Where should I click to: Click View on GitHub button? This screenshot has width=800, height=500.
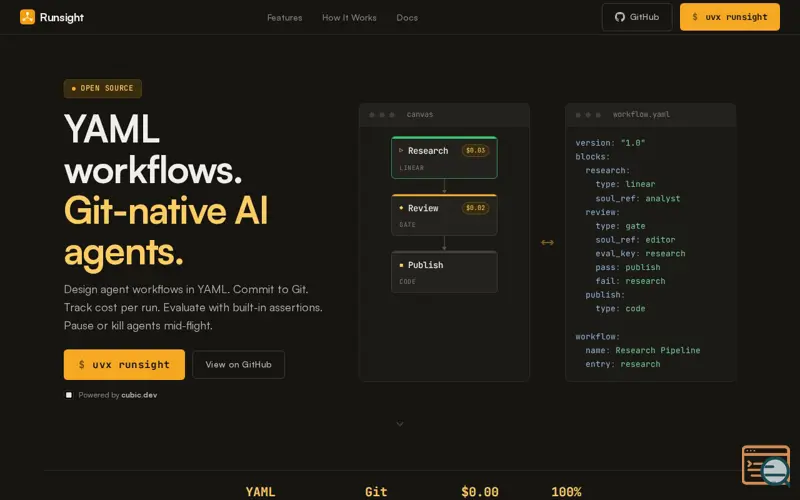(238, 364)
